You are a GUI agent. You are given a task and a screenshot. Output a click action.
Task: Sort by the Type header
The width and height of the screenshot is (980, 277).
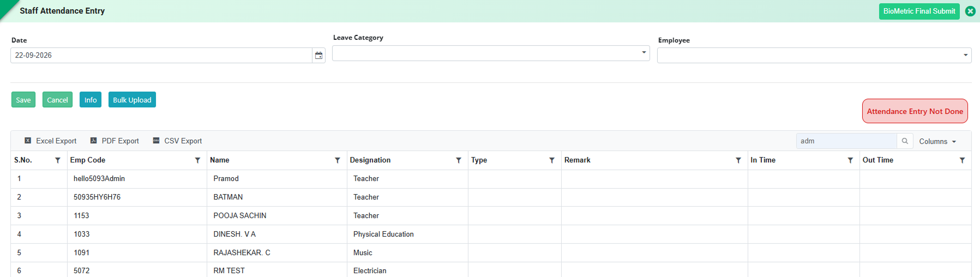(479, 160)
